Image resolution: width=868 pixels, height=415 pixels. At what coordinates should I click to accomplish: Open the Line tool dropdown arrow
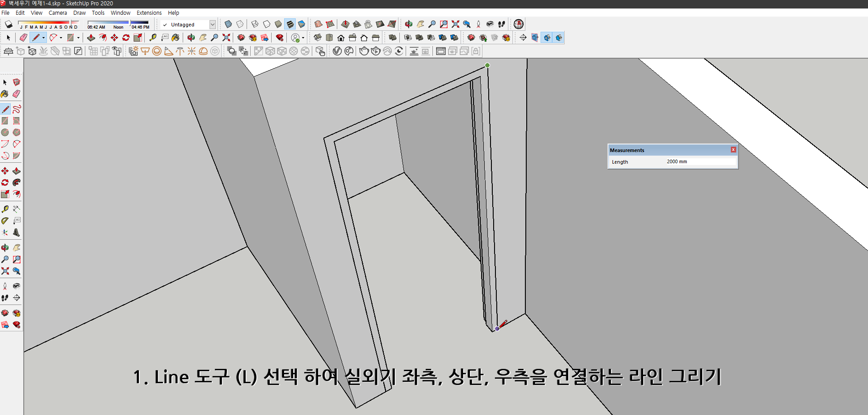(x=43, y=38)
